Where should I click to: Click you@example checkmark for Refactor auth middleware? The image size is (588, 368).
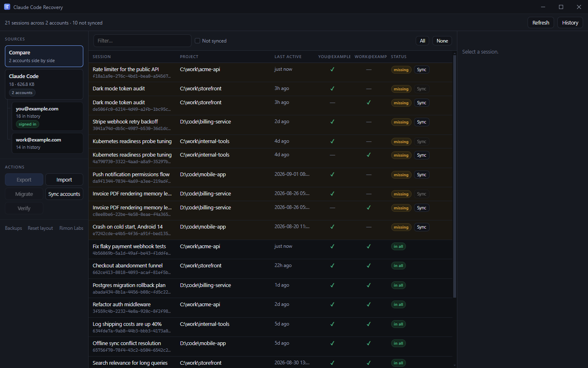click(332, 305)
